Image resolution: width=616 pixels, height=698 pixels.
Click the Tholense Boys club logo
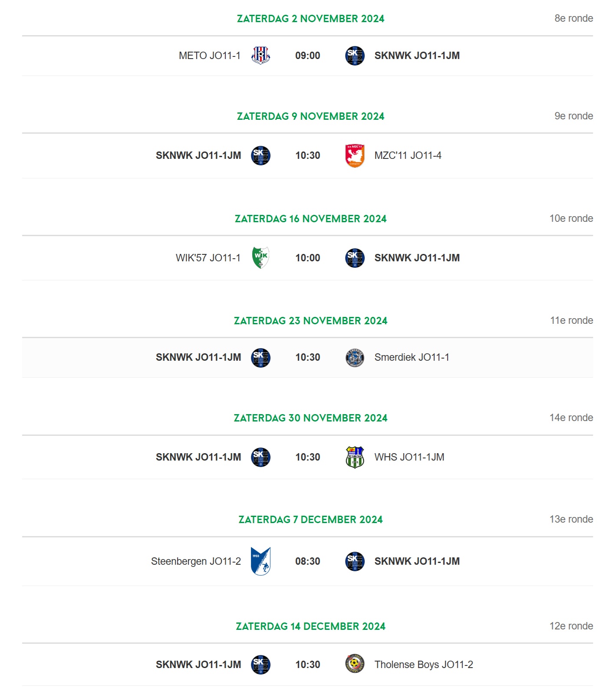click(355, 664)
